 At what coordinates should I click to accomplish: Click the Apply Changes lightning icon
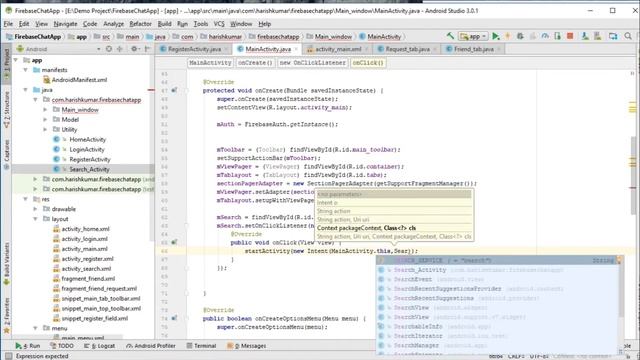click(508, 36)
